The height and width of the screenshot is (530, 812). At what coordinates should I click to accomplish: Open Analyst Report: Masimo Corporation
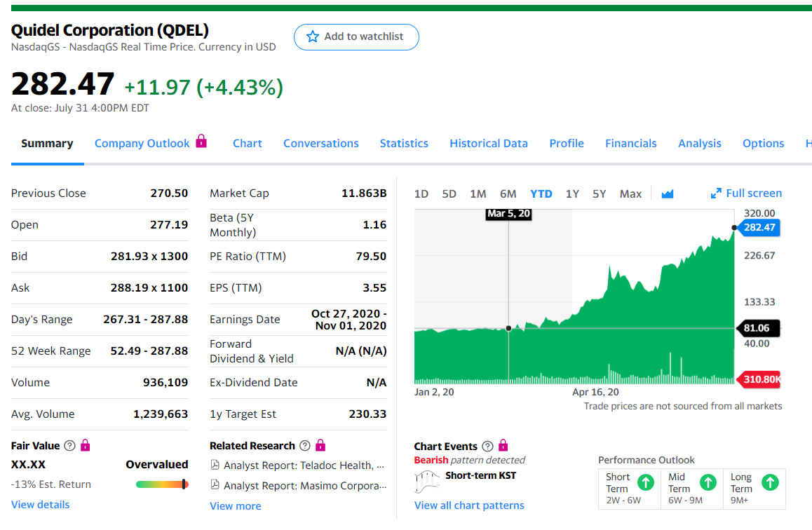click(x=305, y=486)
